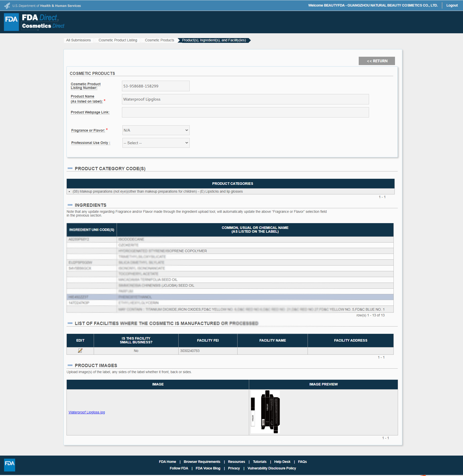Click the product image preview thumbnail
The width and height of the screenshot is (463, 476).
click(x=265, y=412)
